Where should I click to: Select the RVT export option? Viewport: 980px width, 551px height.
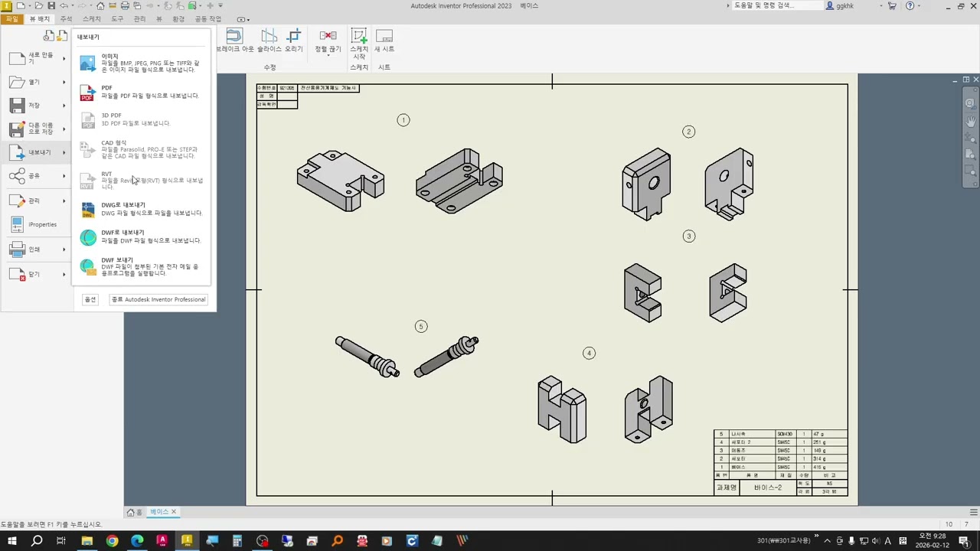[142, 180]
